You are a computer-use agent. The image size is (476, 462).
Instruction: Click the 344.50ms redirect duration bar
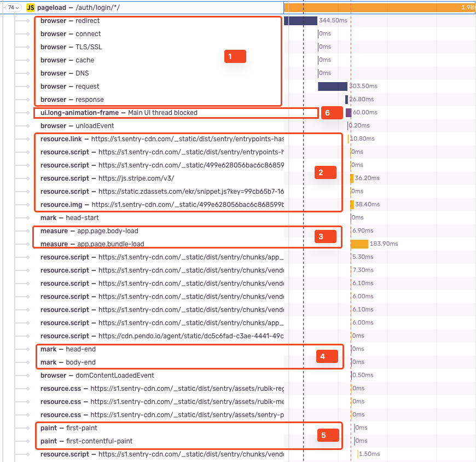click(x=300, y=21)
